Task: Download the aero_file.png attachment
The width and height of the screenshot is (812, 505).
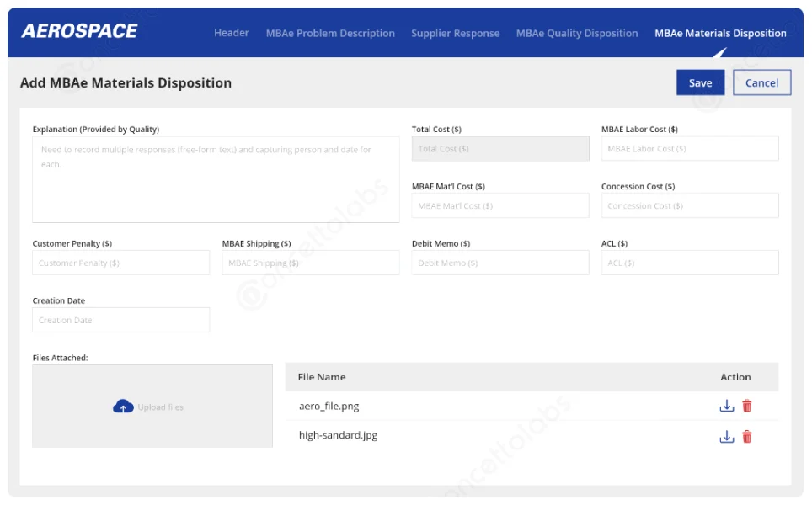Action: click(x=726, y=405)
